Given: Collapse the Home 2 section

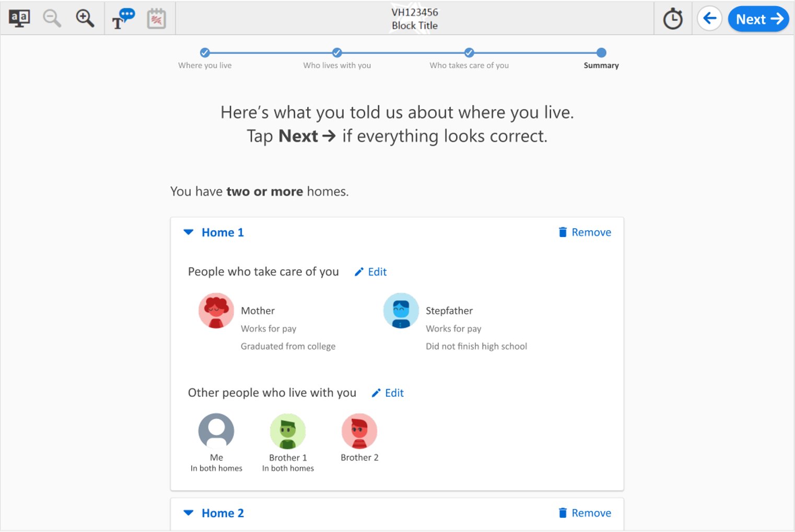Looking at the screenshot, I should pos(189,513).
